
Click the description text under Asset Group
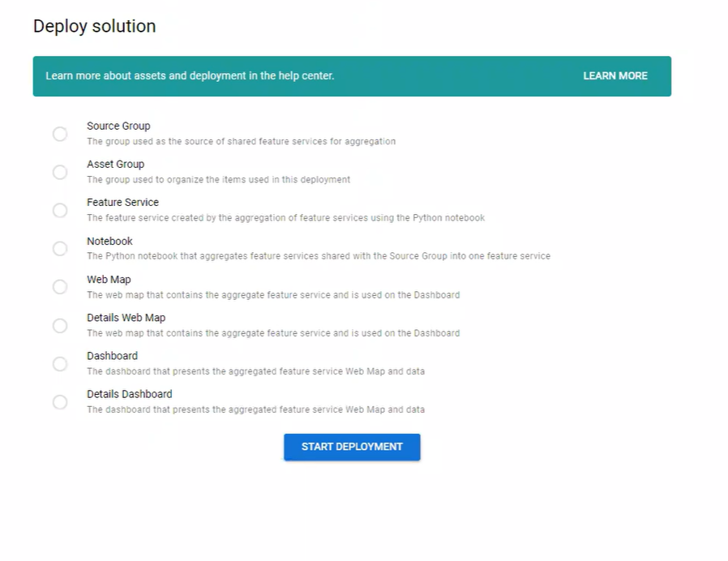point(218,180)
